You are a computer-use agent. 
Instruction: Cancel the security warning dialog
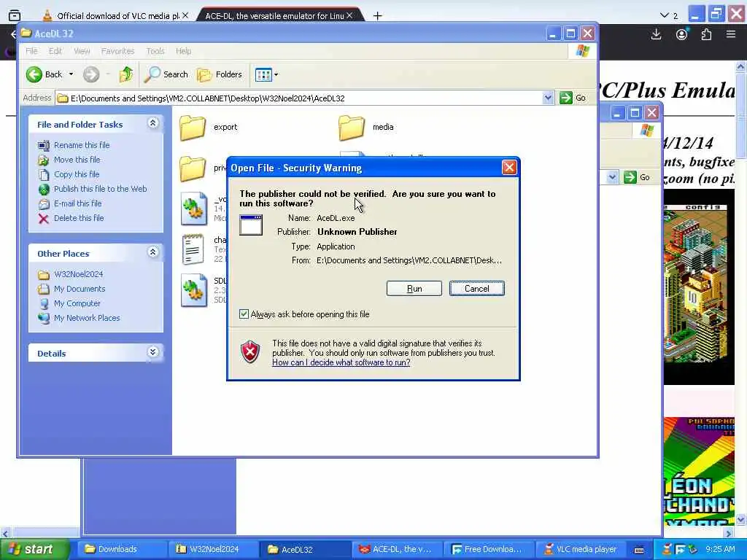[x=477, y=289]
